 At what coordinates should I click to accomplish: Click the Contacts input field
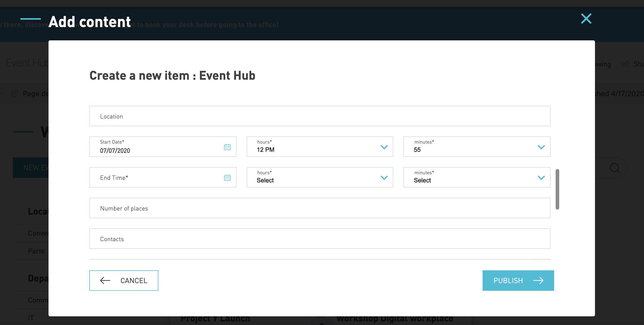[x=320, y=239]
